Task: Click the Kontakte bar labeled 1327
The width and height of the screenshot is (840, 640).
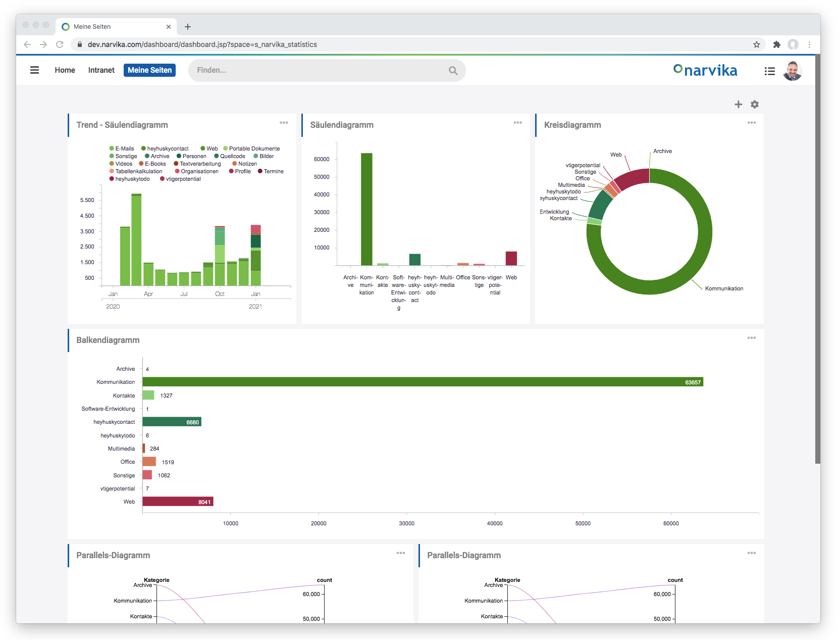Action: point(148,395)
